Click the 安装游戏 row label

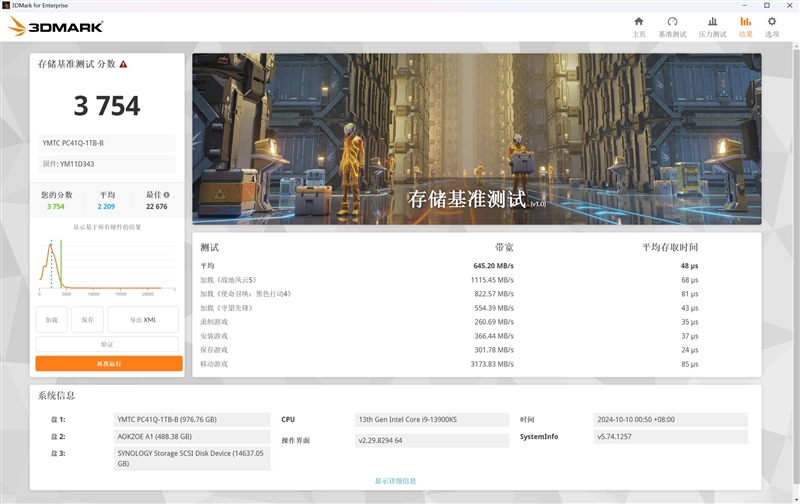click(214, 336)
